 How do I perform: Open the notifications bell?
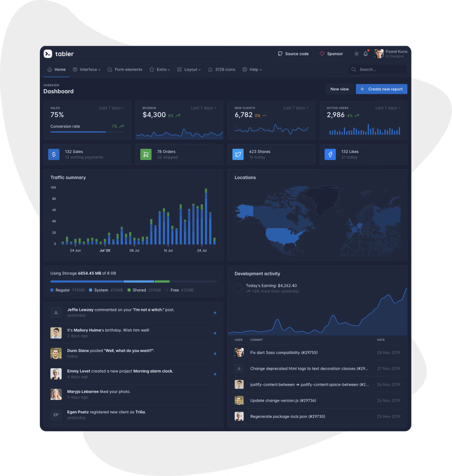tap(365, 53)
